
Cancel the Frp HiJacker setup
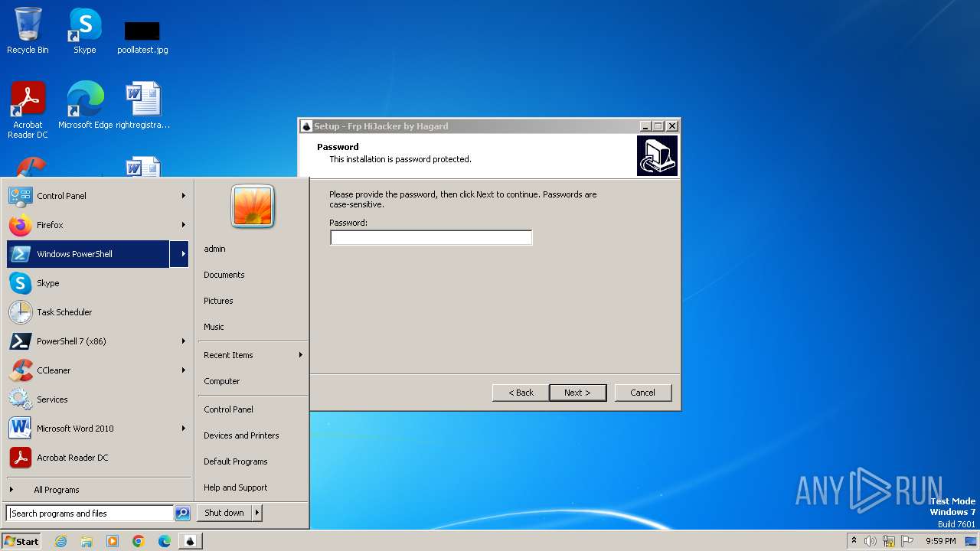point(643,393)
